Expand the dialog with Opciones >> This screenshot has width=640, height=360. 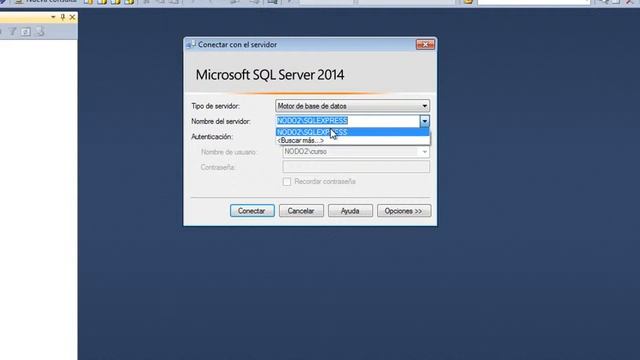point(404,211)
